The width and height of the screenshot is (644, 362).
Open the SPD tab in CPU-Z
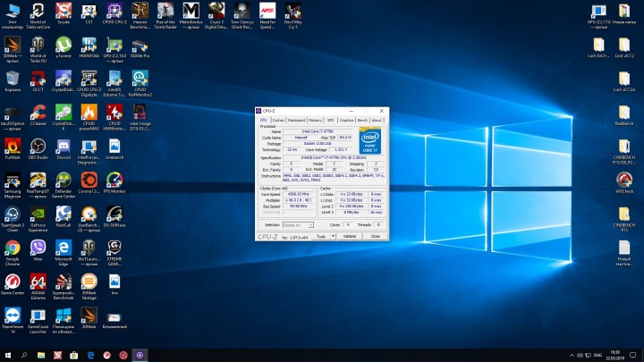[x=331, y=121]
